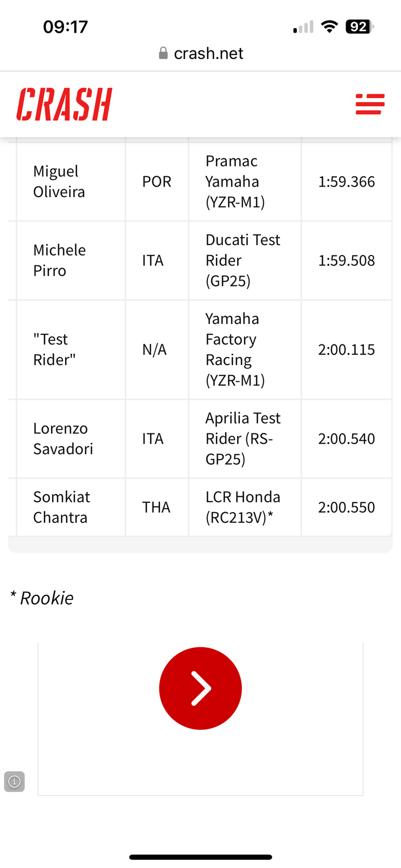The image size is (401, 868).
Task: Tap the Wi-Fi status icon
Action: (329, 27)
